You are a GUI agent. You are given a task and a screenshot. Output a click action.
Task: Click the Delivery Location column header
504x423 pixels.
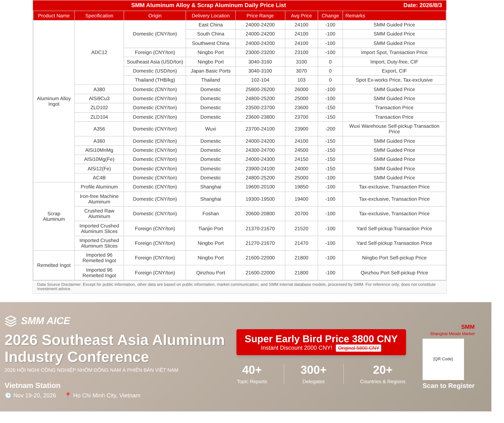click(210, 16)
